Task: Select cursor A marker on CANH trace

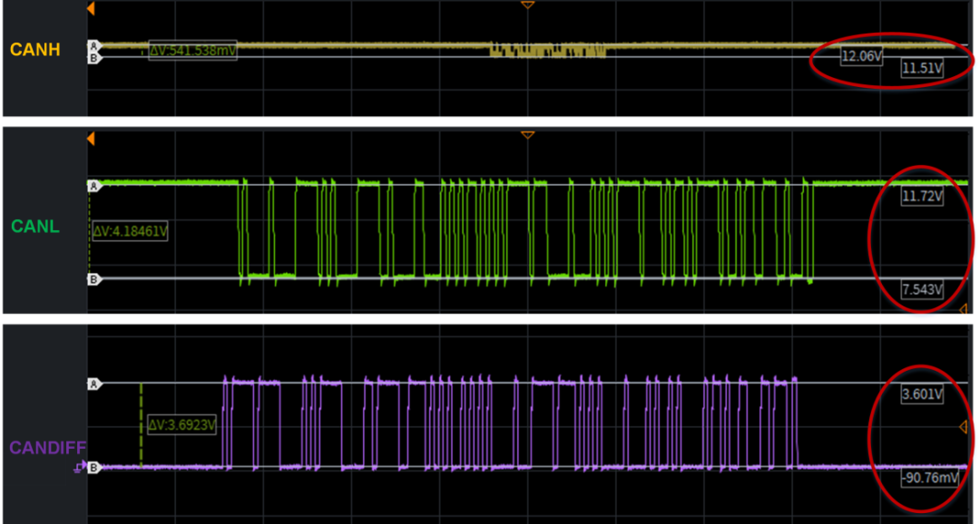Action: 93,45
